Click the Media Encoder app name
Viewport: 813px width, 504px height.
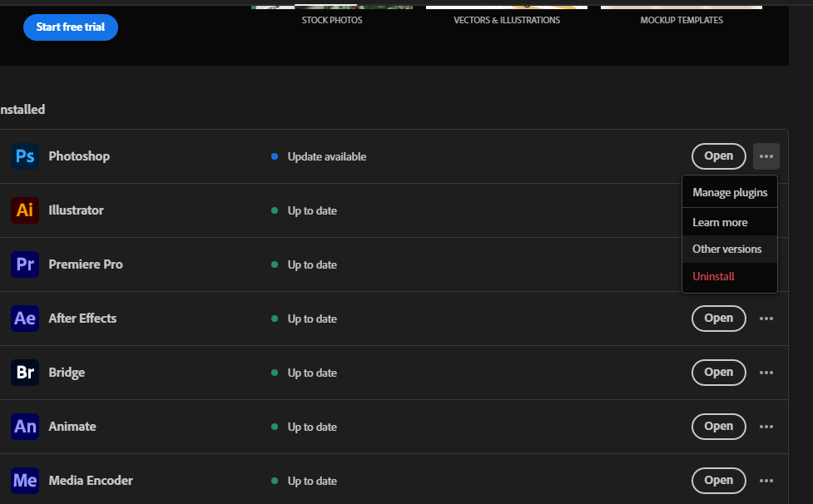(x=91, y=481)
